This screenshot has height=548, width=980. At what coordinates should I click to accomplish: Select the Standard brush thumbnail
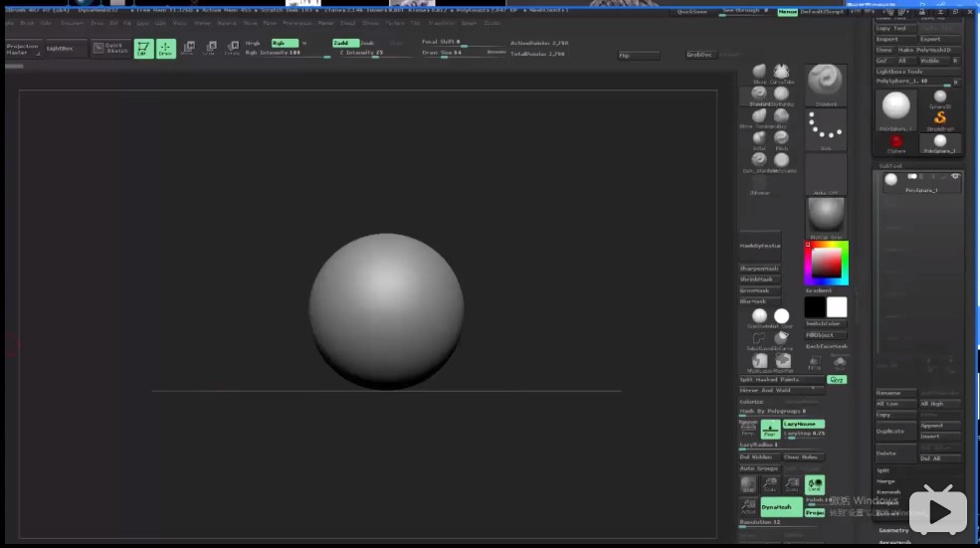pos(825,82)
